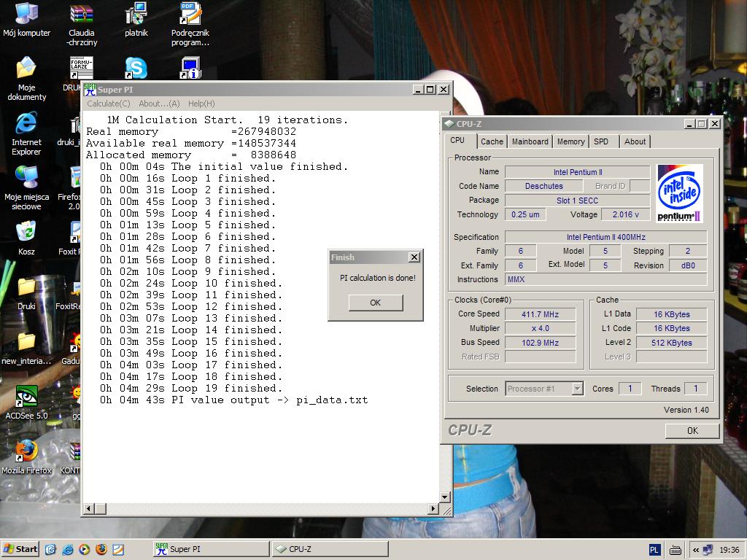This screenshot has height=560, width=747.
Task: Launch ACDSee 5.0 desktop shortcut
Action: tap(27, 396)
